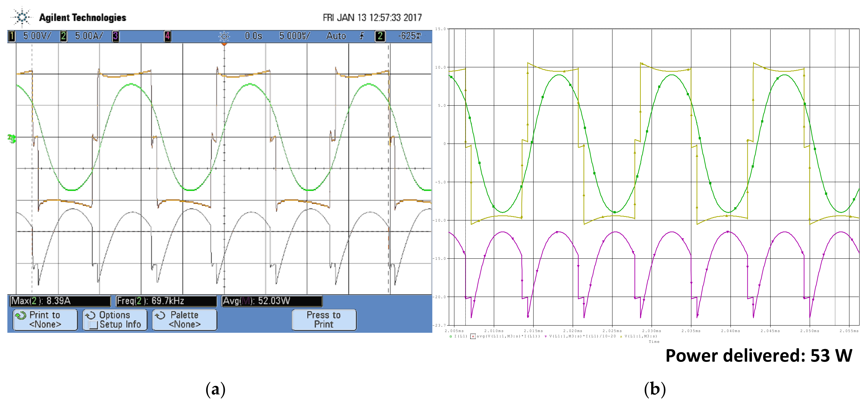Click the Auto trigger mode label
This screenshot has height=402, width=868.
[x=336, y=36]
